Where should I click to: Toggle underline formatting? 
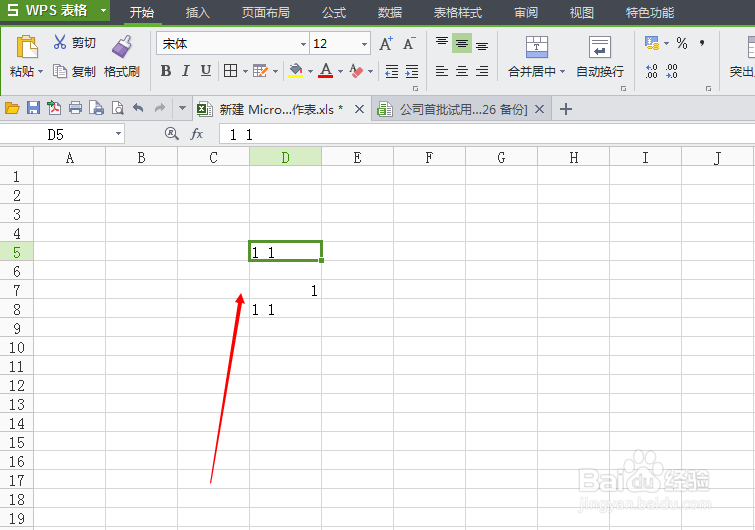click(x=206, y=71)
